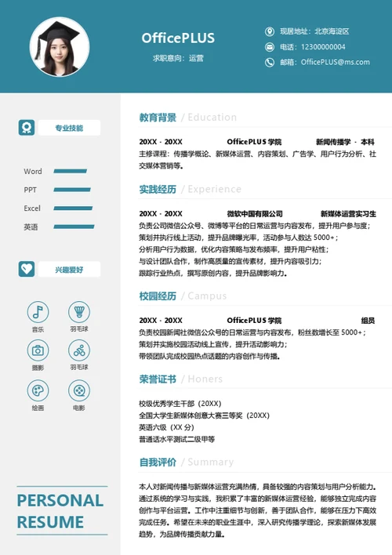This screenshot has height=555, width=392.
Task: Click the Education subtitle text
Action: [212, 117]
